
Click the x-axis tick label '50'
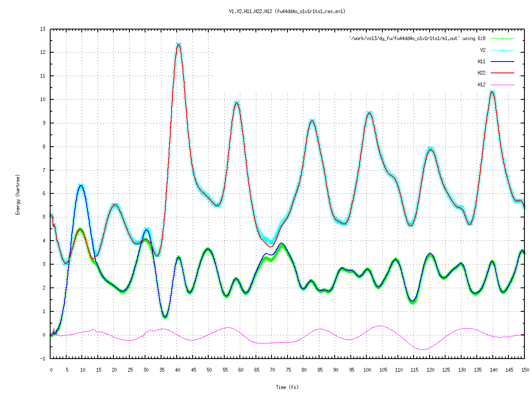pos(209,370)
